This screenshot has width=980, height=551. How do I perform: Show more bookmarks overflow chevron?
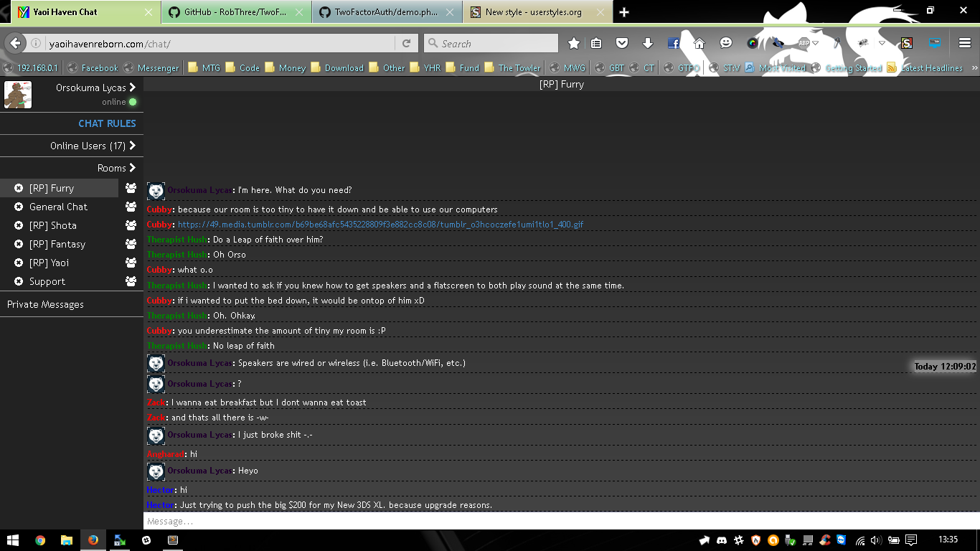click(974, 67)
